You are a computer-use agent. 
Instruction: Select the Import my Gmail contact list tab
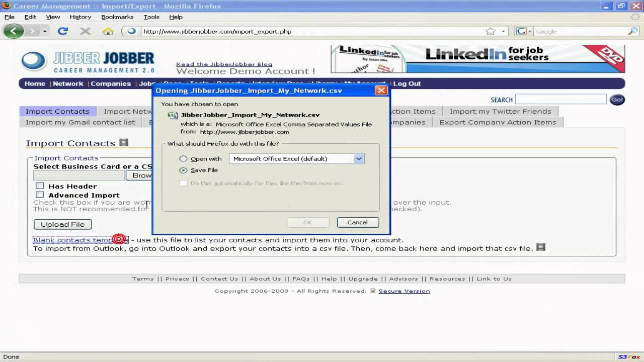(x=80, y=122)
